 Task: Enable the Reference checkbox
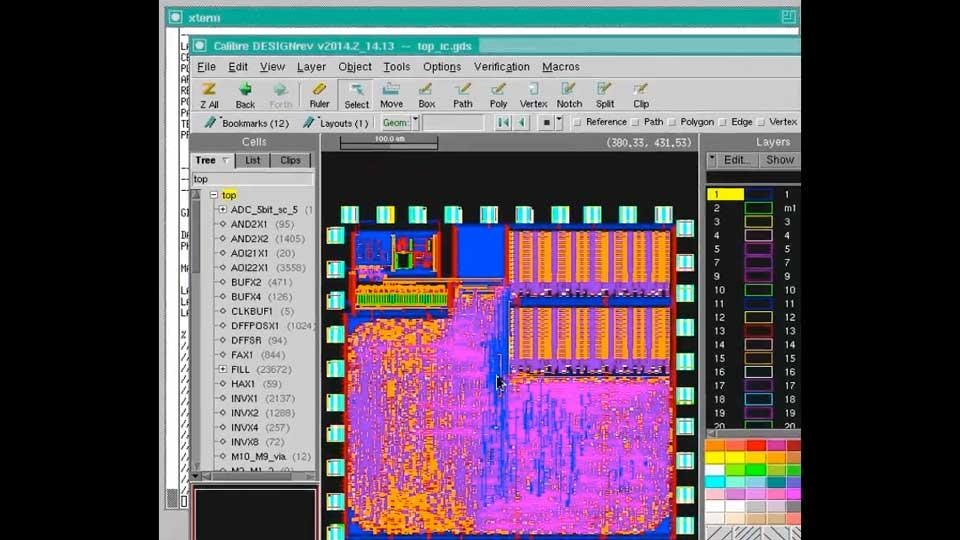pyautogui.click(x=577, y=122)
